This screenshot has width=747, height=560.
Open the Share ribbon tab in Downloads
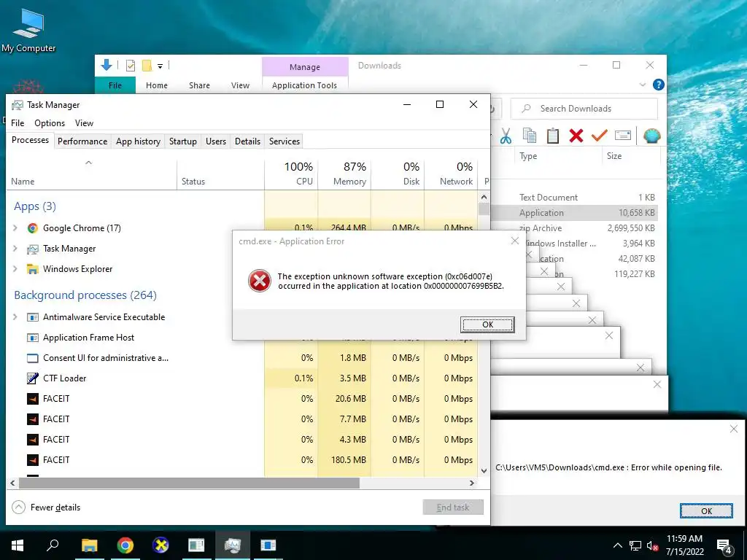199,85
